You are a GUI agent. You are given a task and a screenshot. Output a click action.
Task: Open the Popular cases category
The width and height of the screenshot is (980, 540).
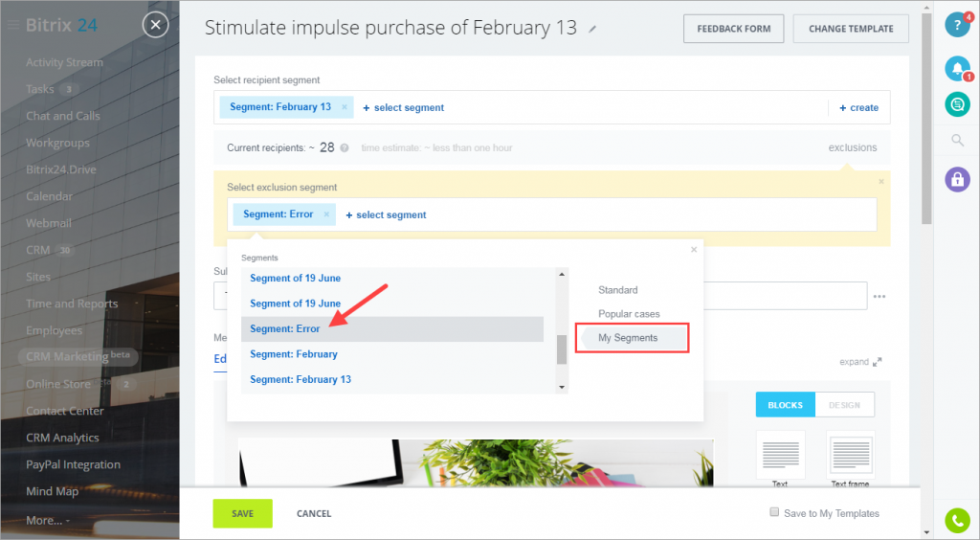(x=629, y=314)
